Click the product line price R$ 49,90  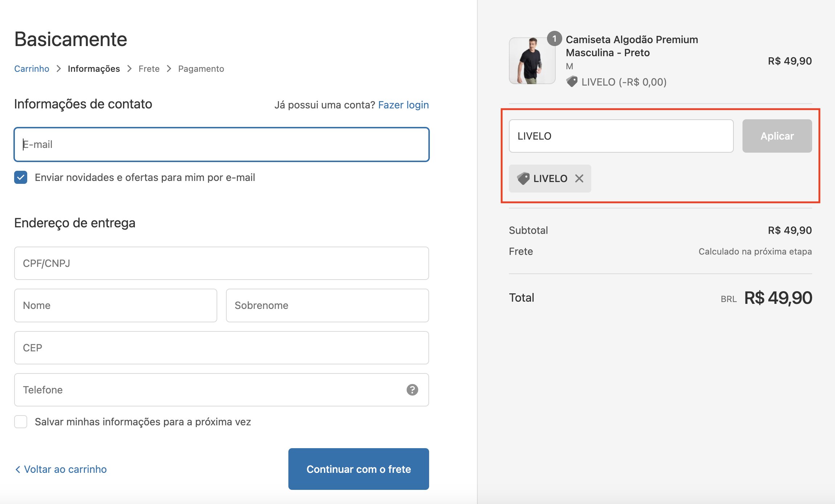pos(790,61)
